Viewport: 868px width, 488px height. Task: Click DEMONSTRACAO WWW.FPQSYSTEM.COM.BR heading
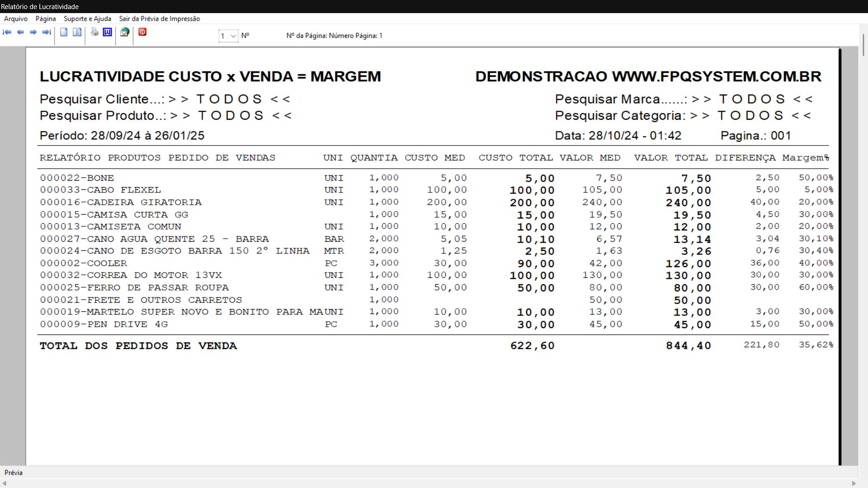[648, 76]
